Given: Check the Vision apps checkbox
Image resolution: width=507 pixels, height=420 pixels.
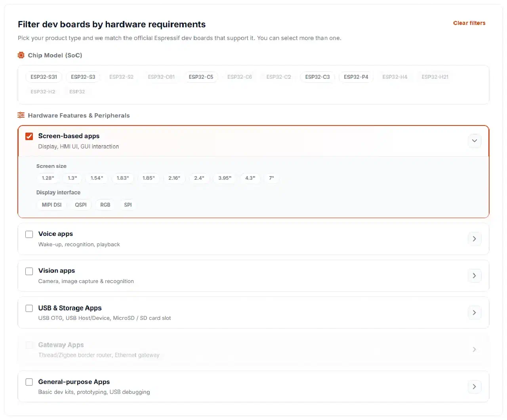Looking at the screenshot, I should (x=29, y=271).
